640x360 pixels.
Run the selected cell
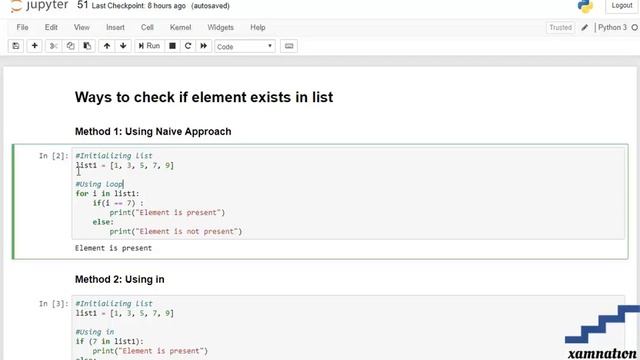(149, 46)
